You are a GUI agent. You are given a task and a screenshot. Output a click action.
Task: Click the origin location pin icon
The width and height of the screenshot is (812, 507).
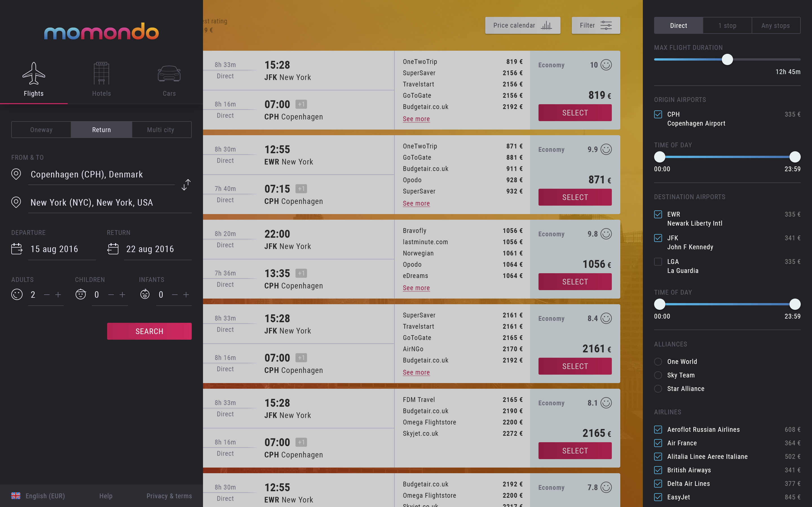point(16,174)
